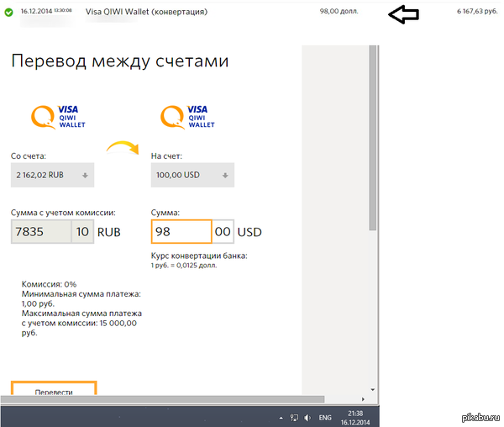Click the USD amount field showing 98
This screenshot has height=427, width=504.
181,231
